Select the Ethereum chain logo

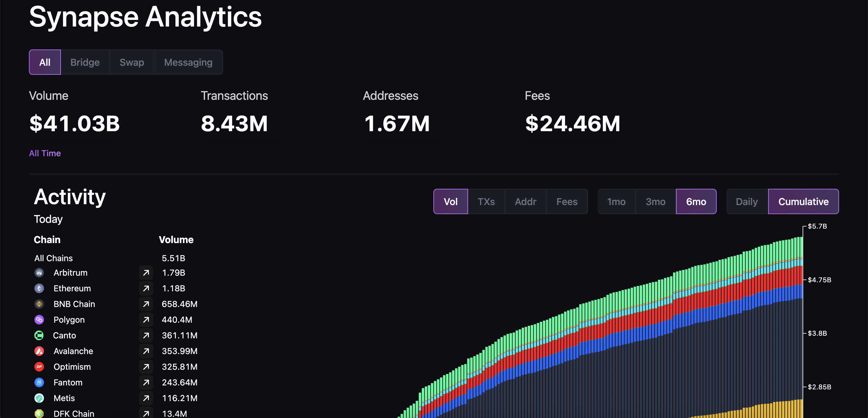point(39,288)
